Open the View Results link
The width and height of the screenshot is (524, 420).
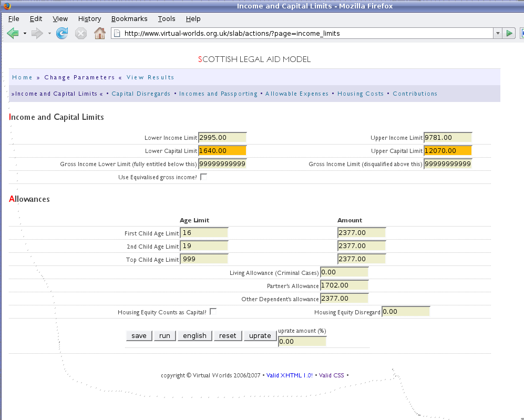[x=150, y=77]
